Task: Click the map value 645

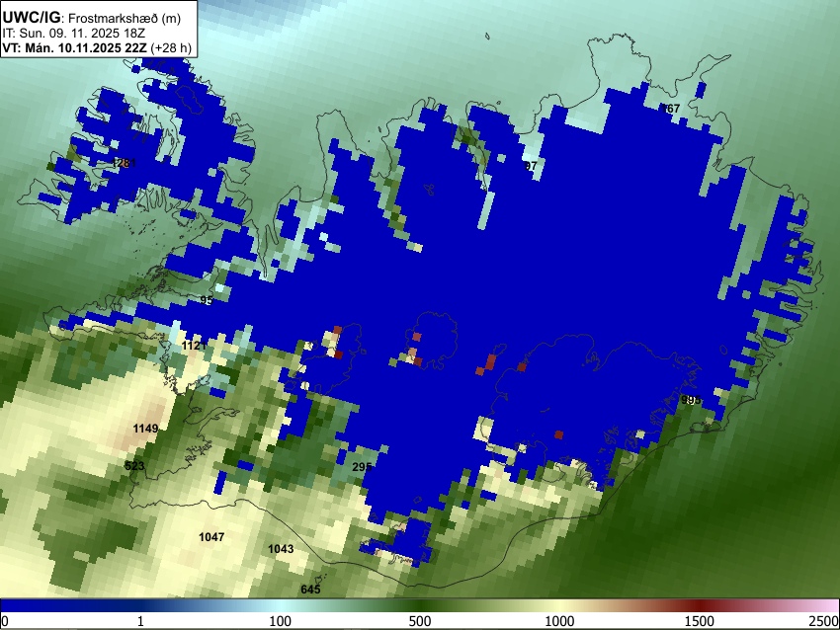Action: pyautogui.click(x=310, y=590)
